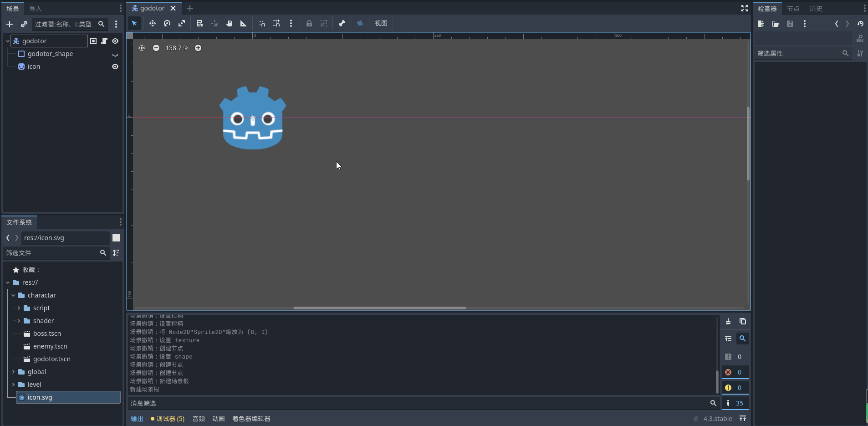The width and height of the screenshot is (868, 426).
Task: Select the Rotate mode tool
Action: pos(167,23)
